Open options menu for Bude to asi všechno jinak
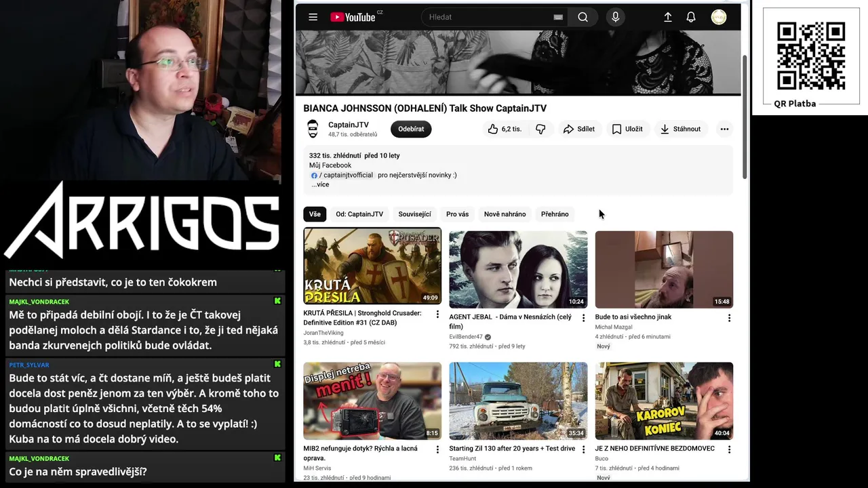868x488 pixels. click(x=729, y=318)
